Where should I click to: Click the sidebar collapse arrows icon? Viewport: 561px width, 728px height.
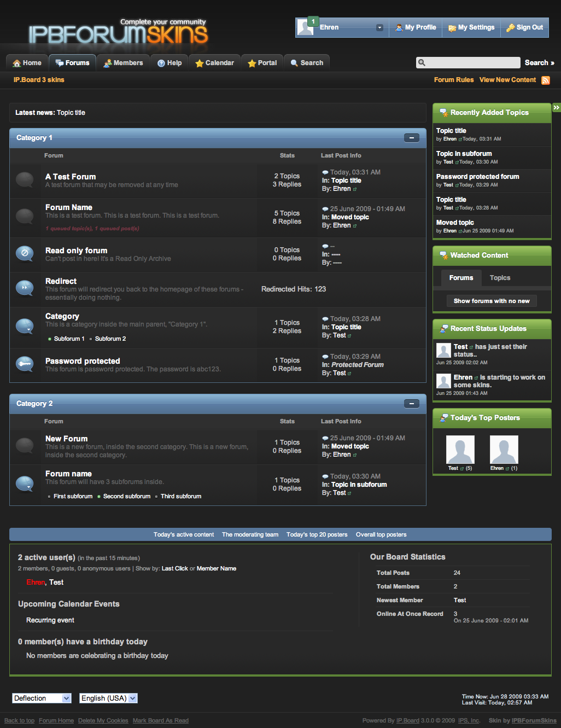point(556,108)
